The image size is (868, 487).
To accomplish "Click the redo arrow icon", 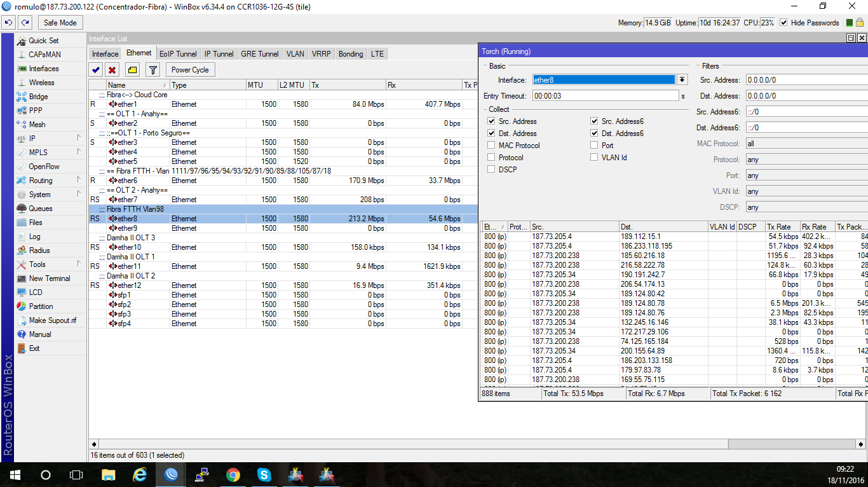I will 25,23.
